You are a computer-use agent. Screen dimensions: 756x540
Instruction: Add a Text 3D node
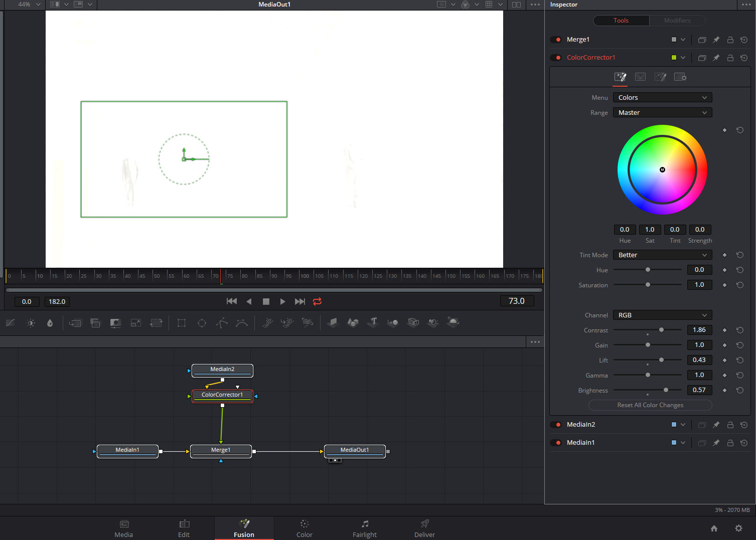pyautogui.click(x=373, y=322)
